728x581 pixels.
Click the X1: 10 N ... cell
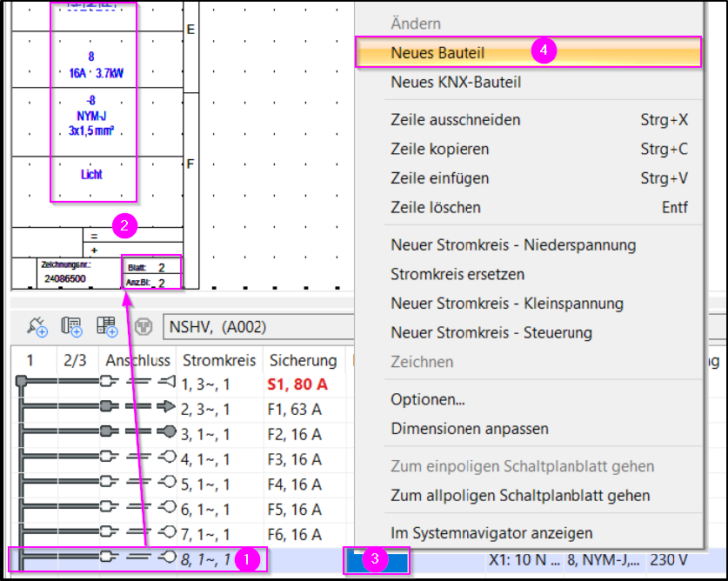(524, 560)
